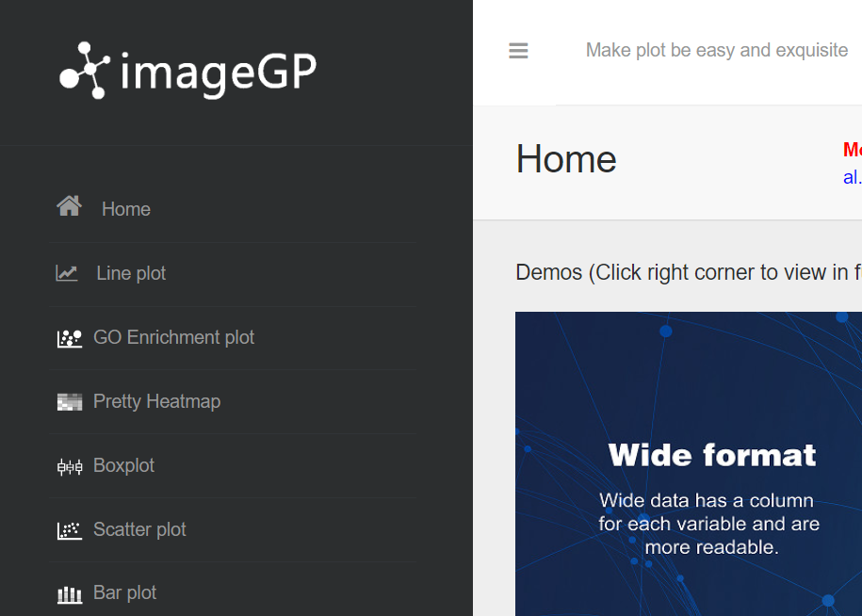Open the Home menu item
862x616 pixels.
point(126,209)
